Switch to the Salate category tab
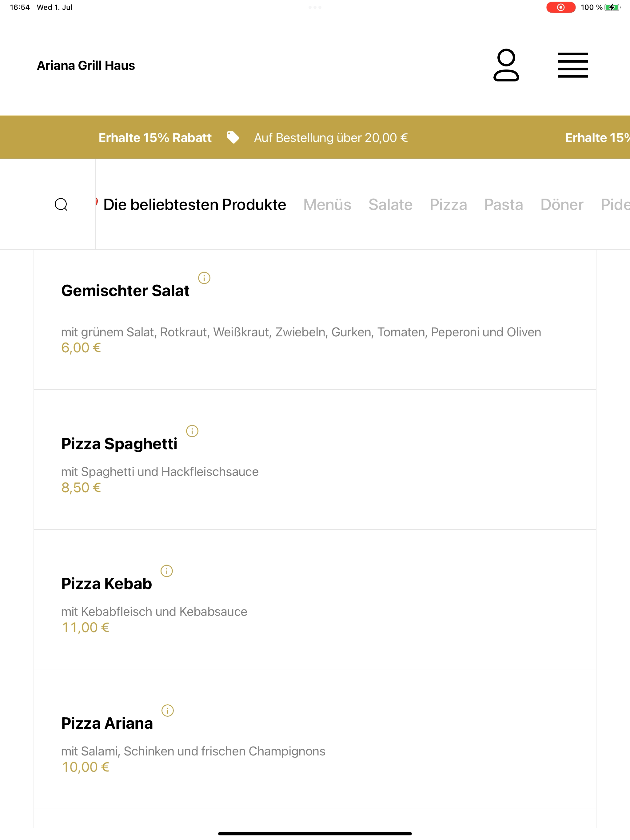This screenshot has width=630, height=840. tap(390, 204)
